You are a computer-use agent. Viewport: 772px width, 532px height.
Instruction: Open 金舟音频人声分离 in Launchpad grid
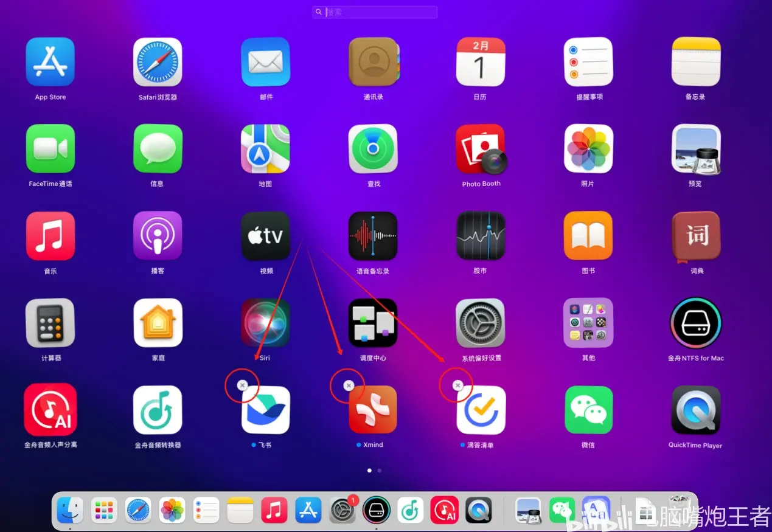coord(50,410)
